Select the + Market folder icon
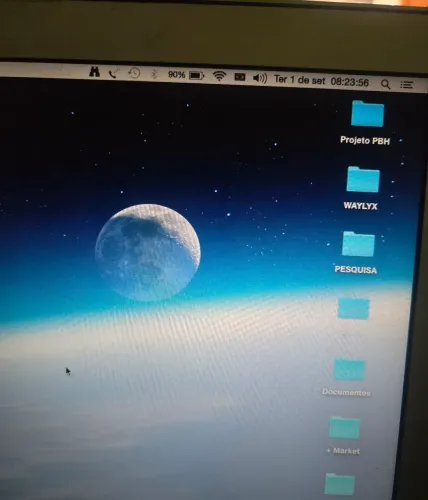 coord(344,427)
